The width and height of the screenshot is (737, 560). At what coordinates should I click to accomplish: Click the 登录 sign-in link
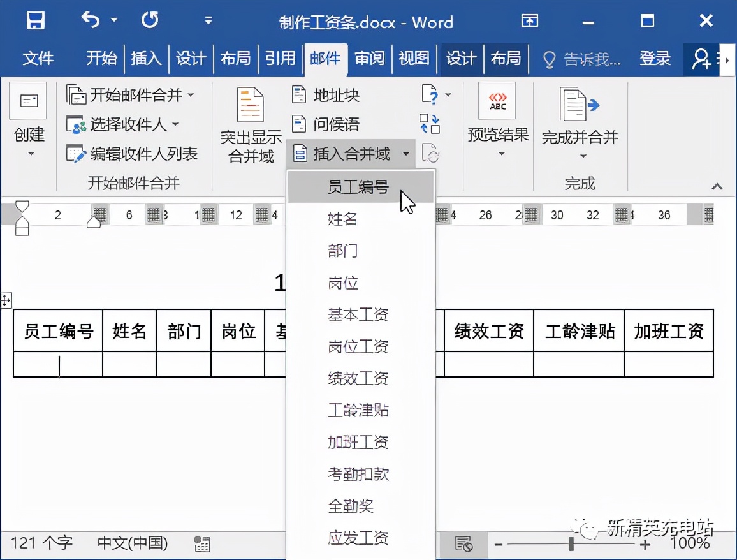point(655,59)
